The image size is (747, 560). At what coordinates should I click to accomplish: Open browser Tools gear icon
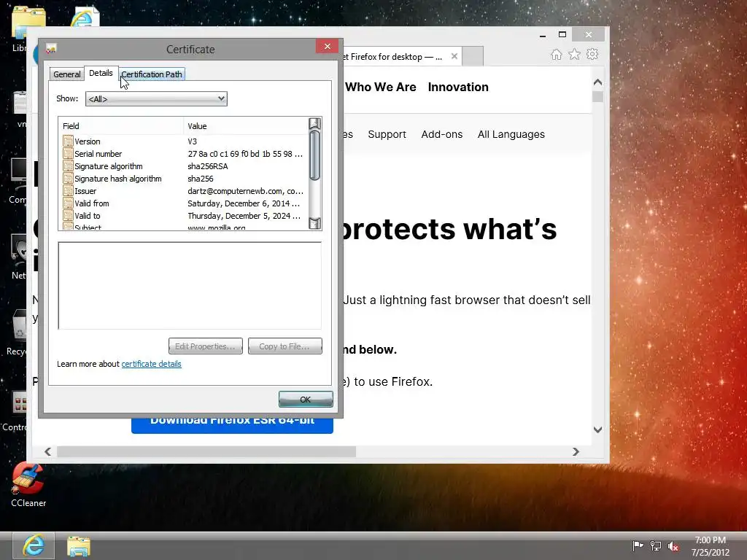[592, 54]
